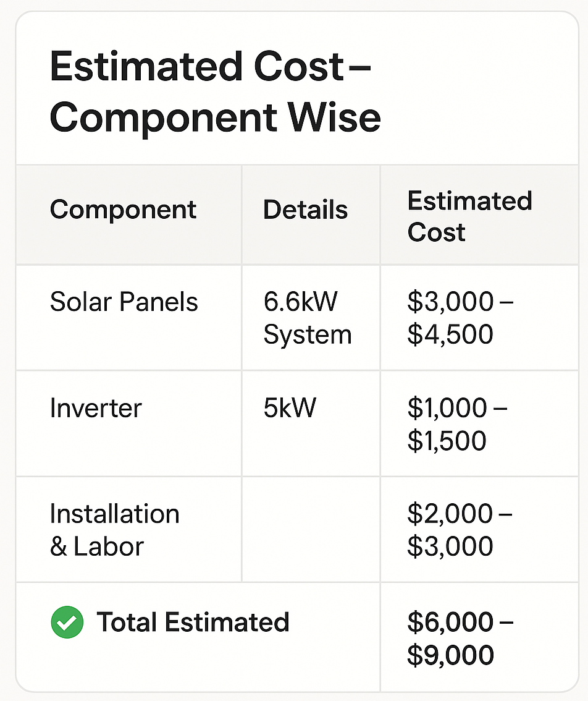Viewport: 588px width, 701px height.
Task: Select the Inverter row label
Action: pyautogui.click(x=96, y=408)
